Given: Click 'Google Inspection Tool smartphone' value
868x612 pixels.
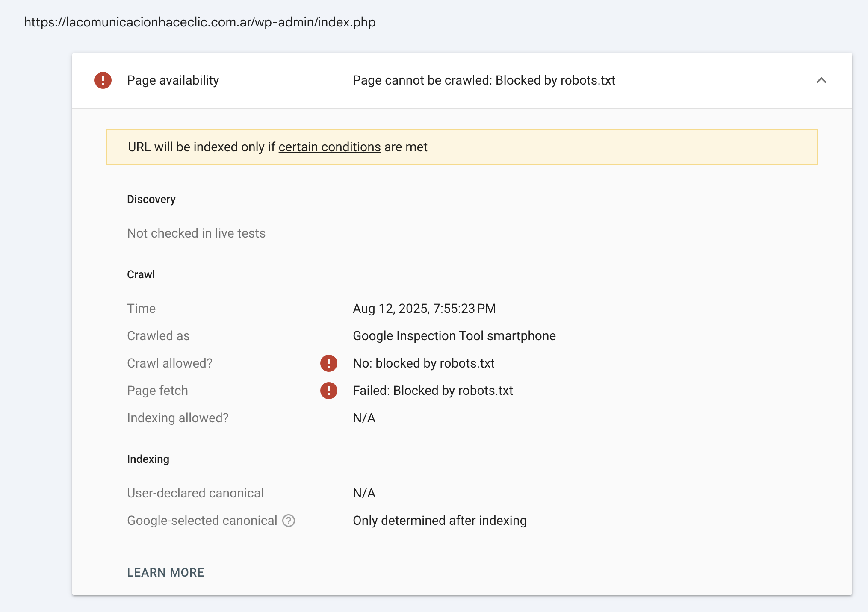Looking at the screenshot, I should (x=454, y=336).
